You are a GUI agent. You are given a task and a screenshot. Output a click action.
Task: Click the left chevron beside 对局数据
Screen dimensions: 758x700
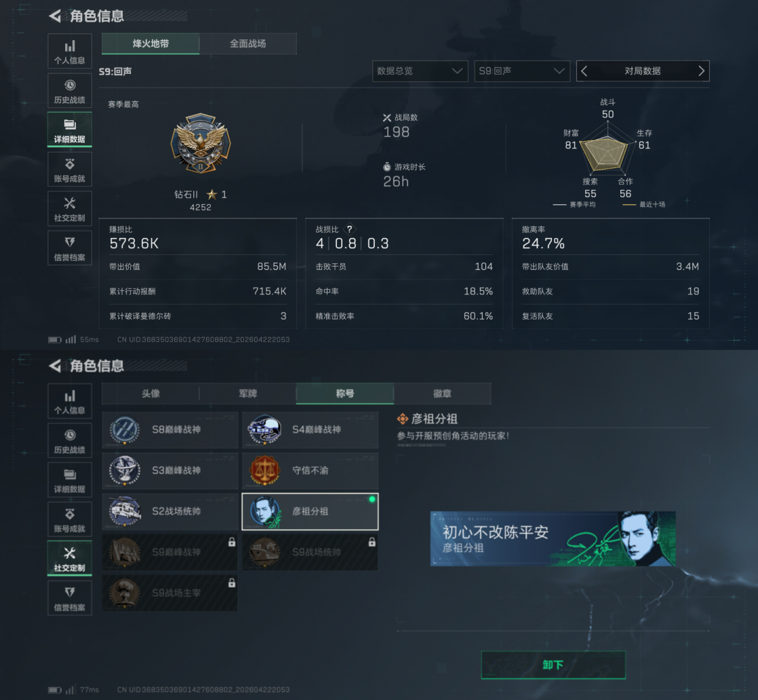click(x=584, y=71)
